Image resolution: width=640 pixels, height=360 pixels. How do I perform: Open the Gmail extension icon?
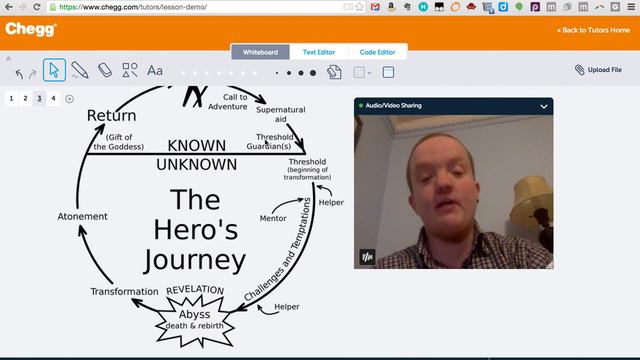pyautogui.click(x=375, y=7)
